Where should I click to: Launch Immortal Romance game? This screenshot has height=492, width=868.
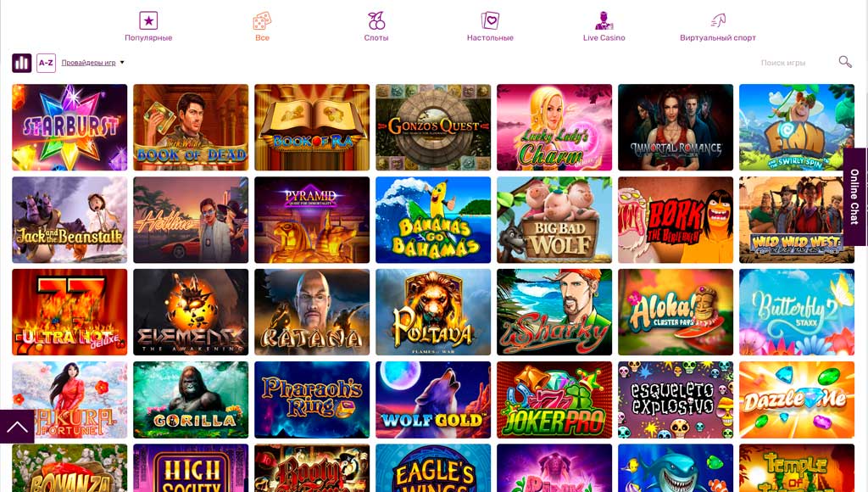click(676, 127)
